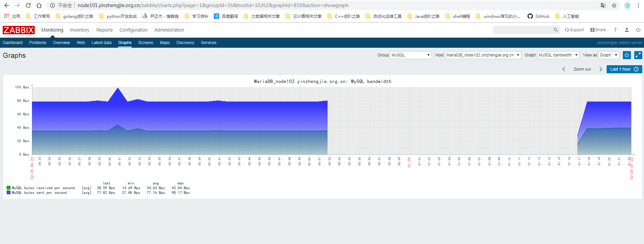The image size is (644, 244).
Task: Click green legend swatch for bytes received
Action: (8, 188)
